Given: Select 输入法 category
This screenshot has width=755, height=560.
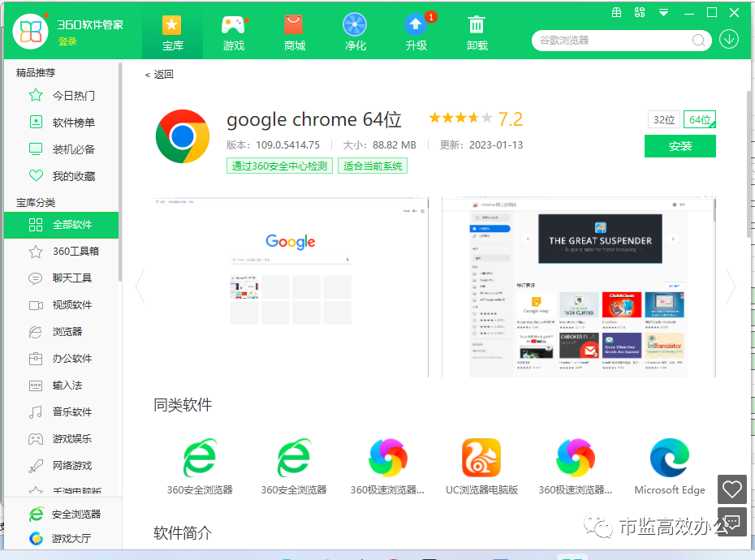Looking at the screenshot, I should (x=62, y=386).
